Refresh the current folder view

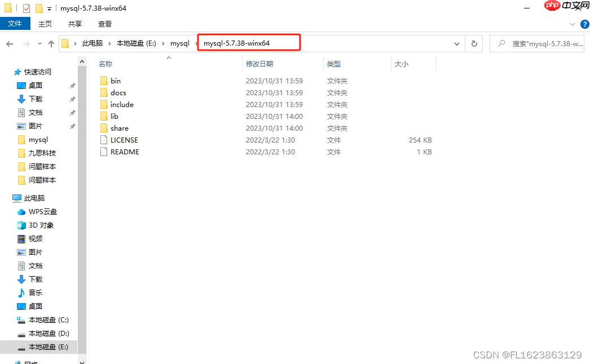474,43
